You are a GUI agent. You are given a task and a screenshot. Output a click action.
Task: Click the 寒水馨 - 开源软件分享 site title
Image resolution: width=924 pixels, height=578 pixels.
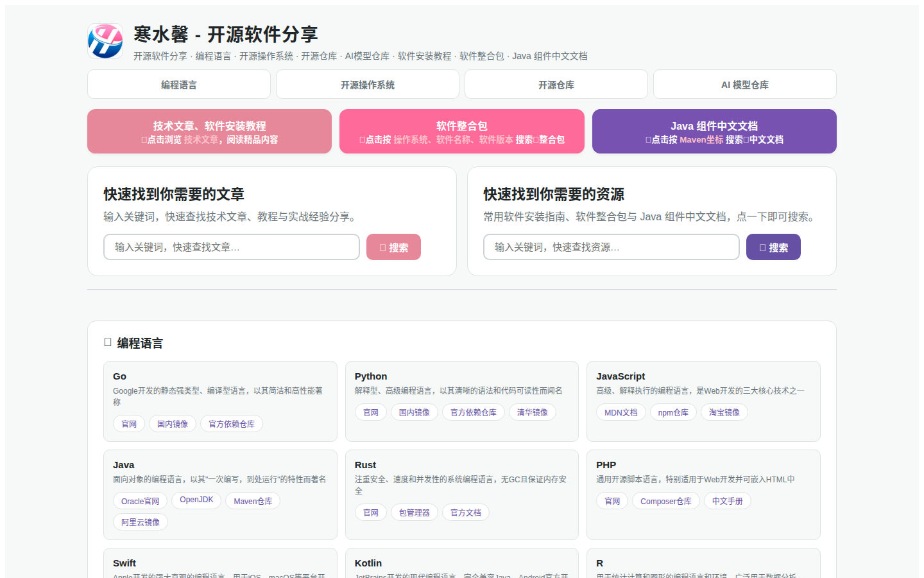tap(226, 35)
